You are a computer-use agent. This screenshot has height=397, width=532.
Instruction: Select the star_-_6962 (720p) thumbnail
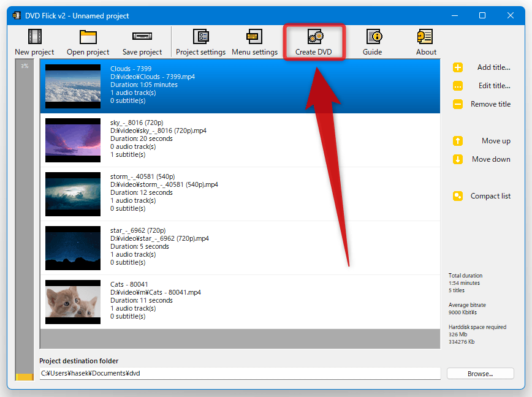click(73, 248)
